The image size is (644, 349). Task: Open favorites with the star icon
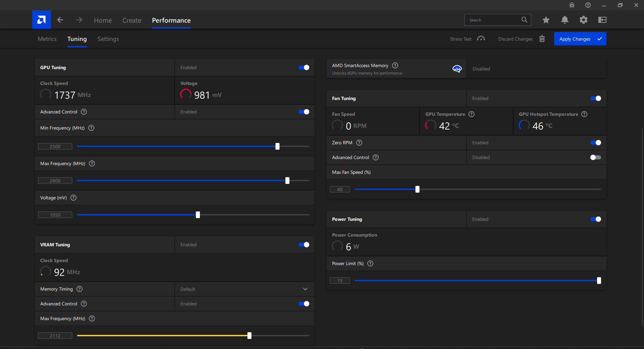coord(546,20)
